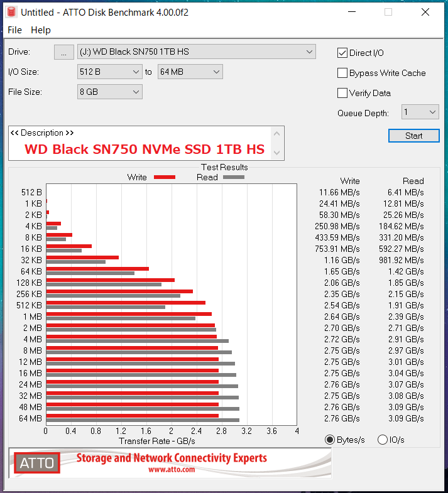Image resolution: width=448 pixels, height=493 pixels.
Task: Minimize the ATTO Disk Benchmark window
Action: (x=352, y=12)
